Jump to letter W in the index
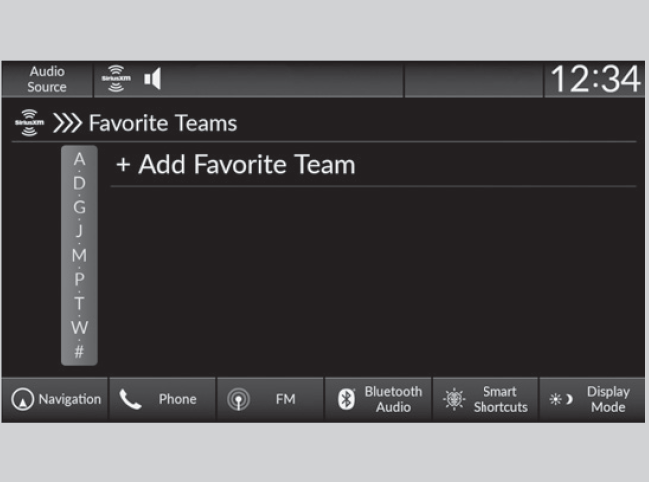Image resolution: width=649 pixels, height=482 pixels. tap(80, 327)
